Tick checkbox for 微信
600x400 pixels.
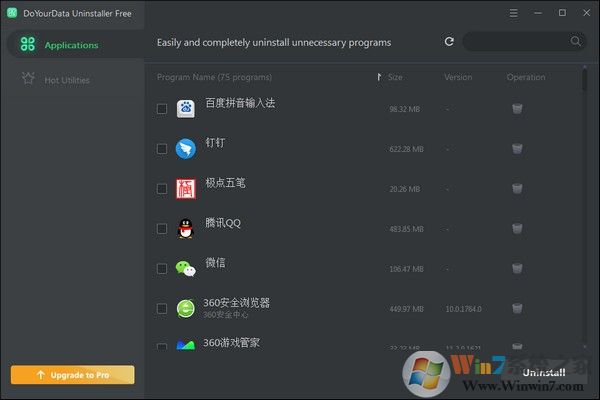click(x=162, y=269)
